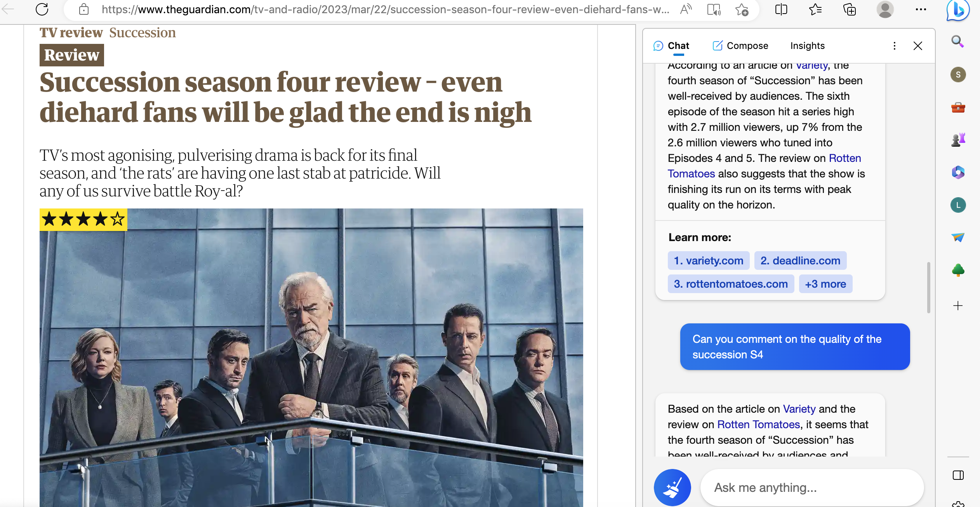
Task: Open browser Settings and more menu
Action: pos(921,9)
